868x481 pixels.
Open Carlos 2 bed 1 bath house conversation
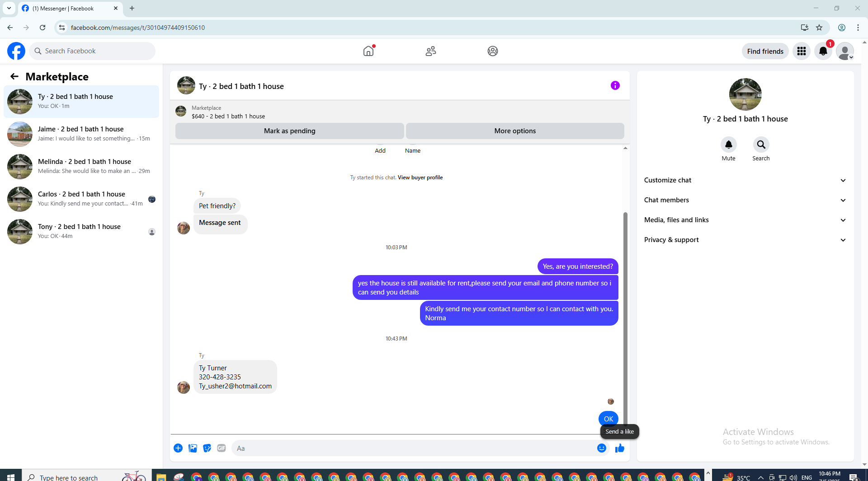click(x=81, y=199)
